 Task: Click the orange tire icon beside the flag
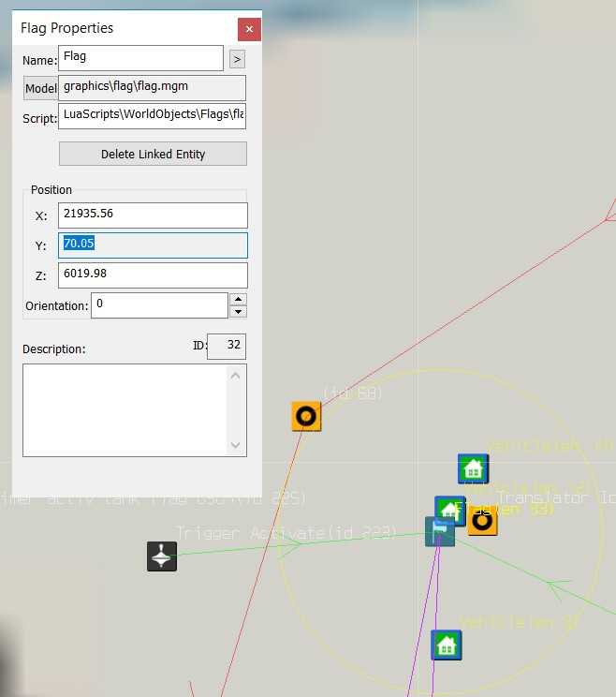[x=482, y=521]
